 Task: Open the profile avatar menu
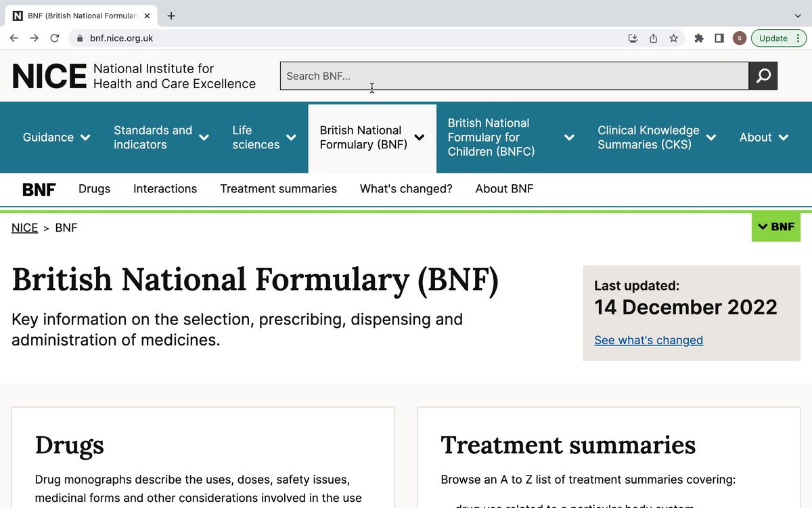pos(740,39)
